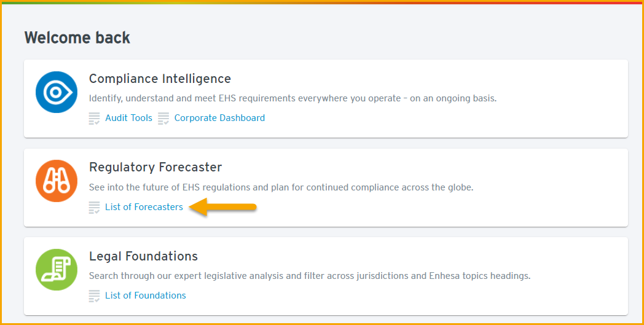Click the blue Compliance Intelligence eye icon
644x325 pixels.
(57, 92)
